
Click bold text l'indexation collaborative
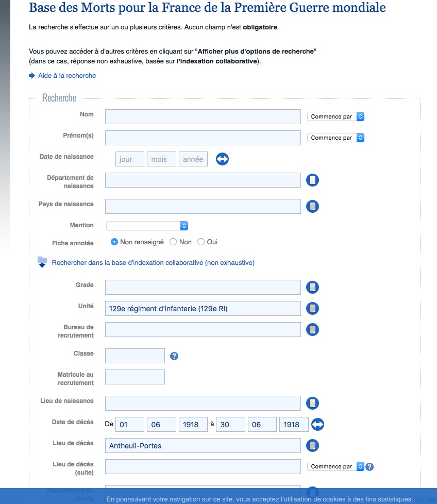pos(217,61)
